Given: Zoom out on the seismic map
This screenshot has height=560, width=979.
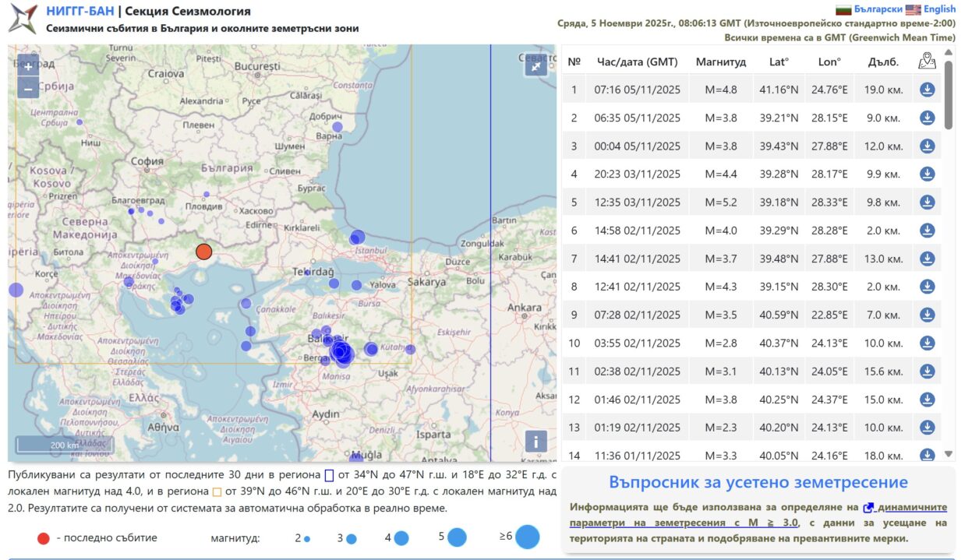Looking at the screenshot, I should point(28,88).
